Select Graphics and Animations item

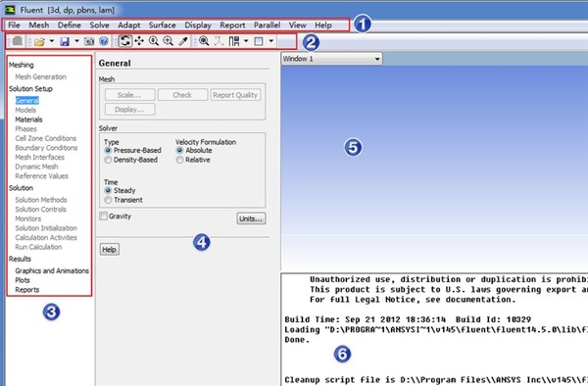click(x=52, y=270)
